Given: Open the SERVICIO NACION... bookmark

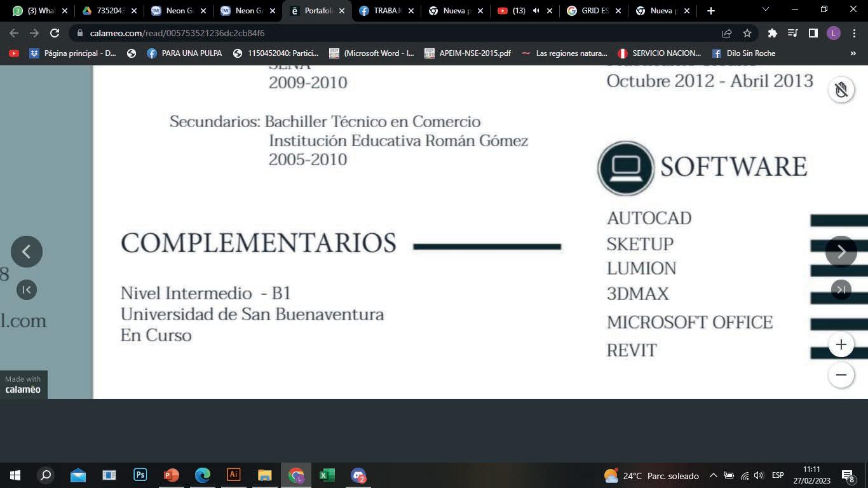Looking at the screenshot, I should tap(660, 53).
